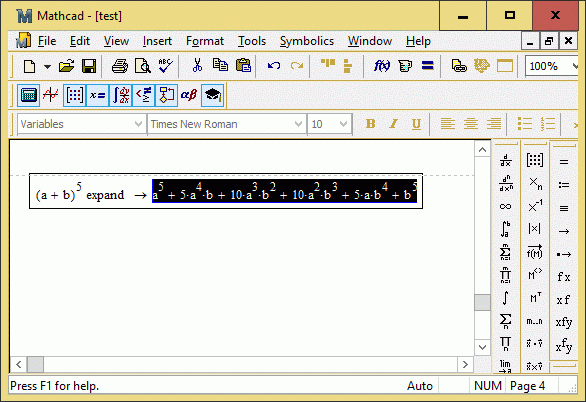The width and height of the screenshot is (586, 402).
Task: Insert global definition ≡ operator
Action: tap(564, 208)
